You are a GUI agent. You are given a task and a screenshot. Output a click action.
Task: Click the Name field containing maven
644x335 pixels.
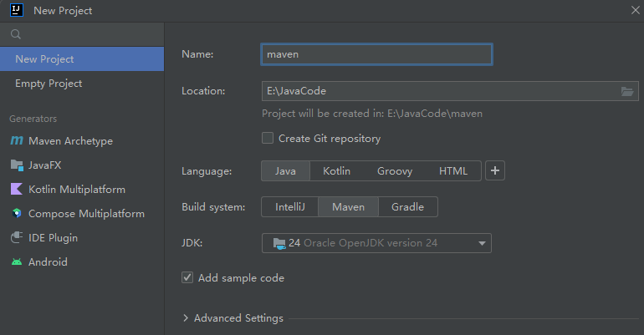tap(376, 54)
